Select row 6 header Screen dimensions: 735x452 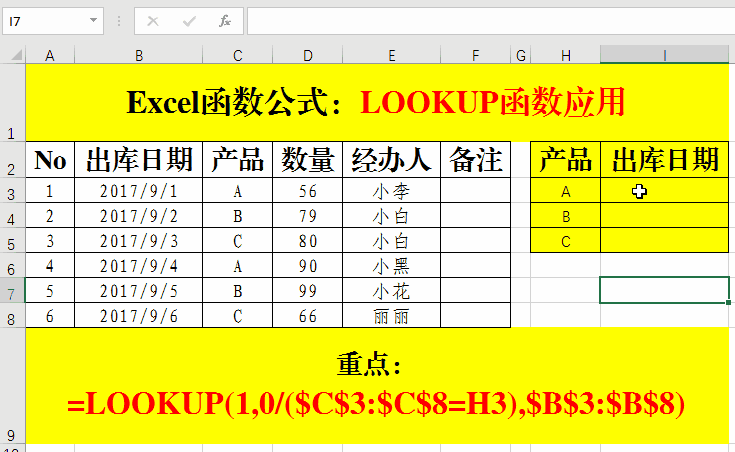(12, 265)
